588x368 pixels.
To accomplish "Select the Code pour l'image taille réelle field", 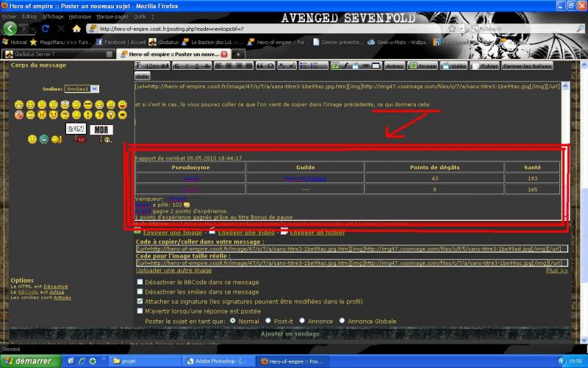I will tap(352, 263).
